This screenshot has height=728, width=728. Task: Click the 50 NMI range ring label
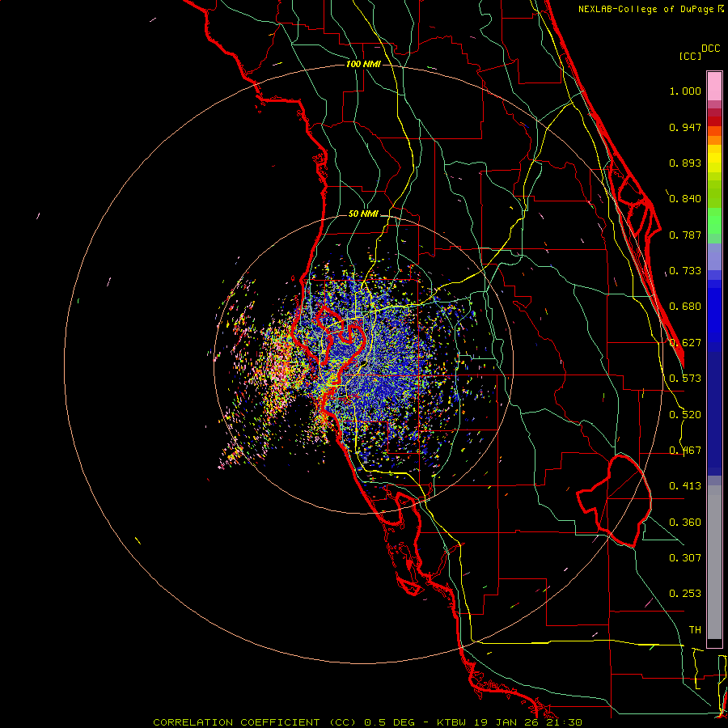tap(363, 214)
